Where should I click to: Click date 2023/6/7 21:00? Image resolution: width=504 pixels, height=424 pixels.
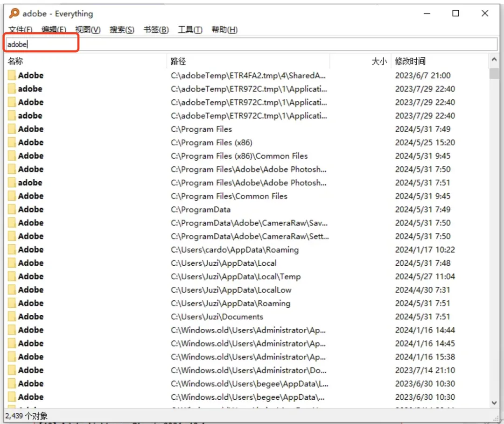click(x=423, y=75)
